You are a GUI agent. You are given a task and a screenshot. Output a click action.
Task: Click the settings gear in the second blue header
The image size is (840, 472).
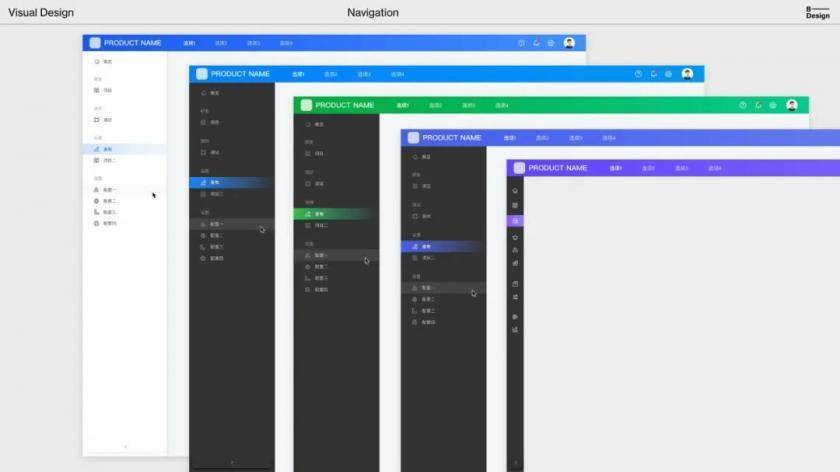pos(669,74)
